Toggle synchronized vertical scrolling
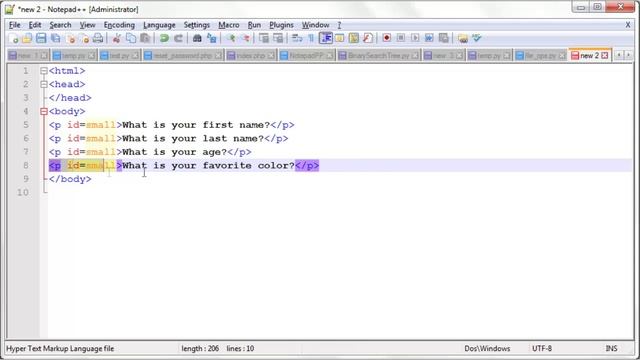Screen dimensions: 640x360 [264, 38]
